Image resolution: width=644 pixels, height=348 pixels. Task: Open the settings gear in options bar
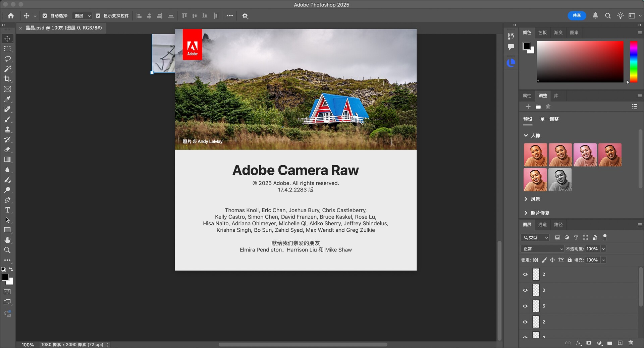[245, 16]
